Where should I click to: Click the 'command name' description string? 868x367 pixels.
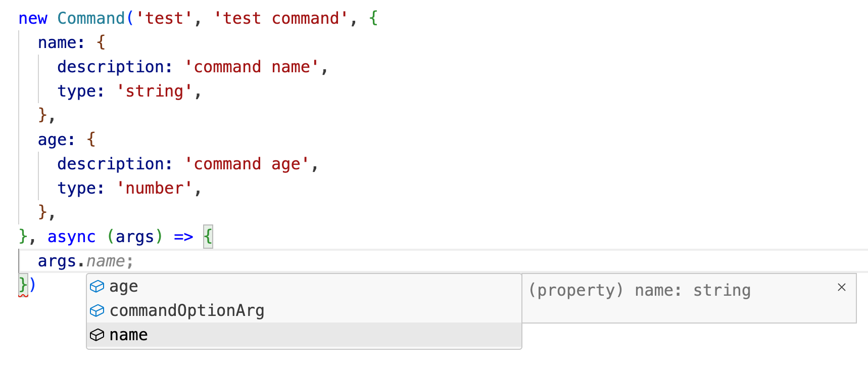click(x=252, y=67)
